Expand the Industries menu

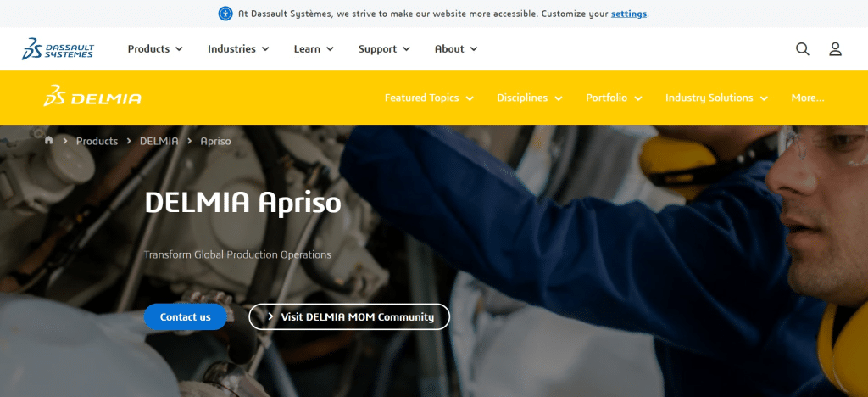point(238,48)
